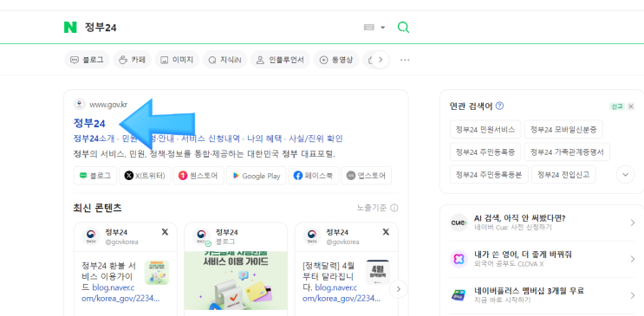Expand the keyboard input dropdown arrow
This screenshot has width=644, height=316.
383,28
